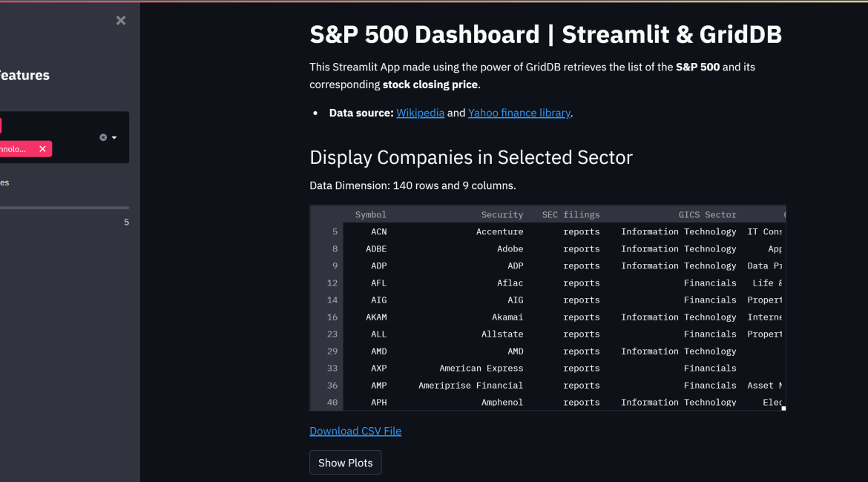Open the Wikipedia data source link
The image size is (868, 482).
[x=420, y=113]
